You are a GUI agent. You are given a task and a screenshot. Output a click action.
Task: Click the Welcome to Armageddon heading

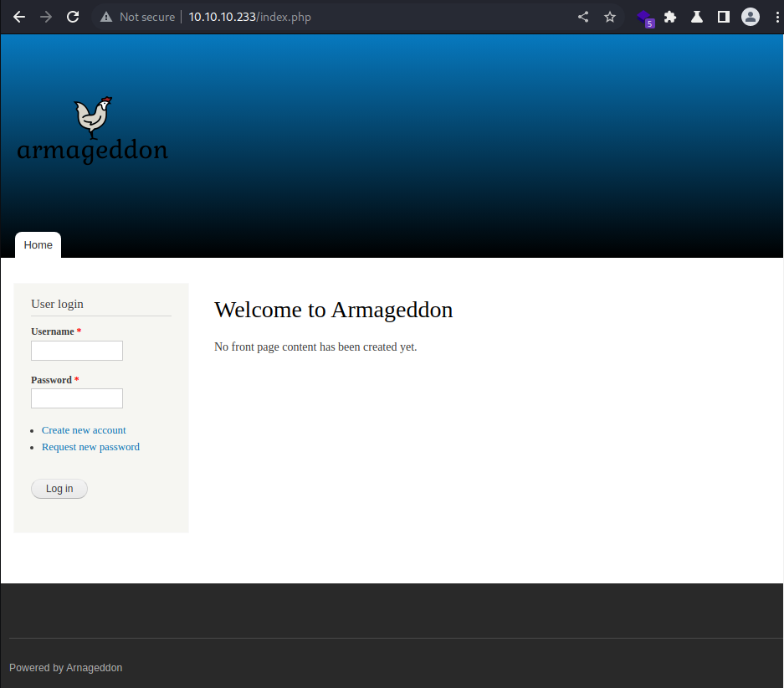[x=334, y=310]
